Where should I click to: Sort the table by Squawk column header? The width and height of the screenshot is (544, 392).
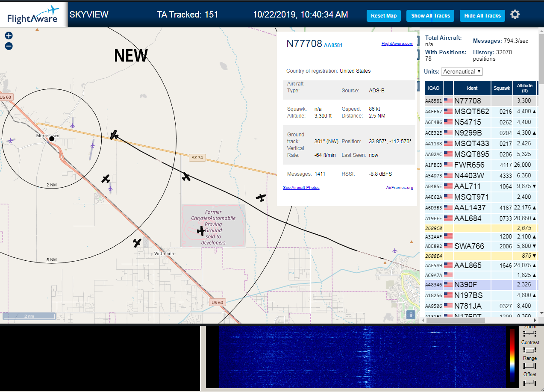pyautogui.click(x=502, y=88)
